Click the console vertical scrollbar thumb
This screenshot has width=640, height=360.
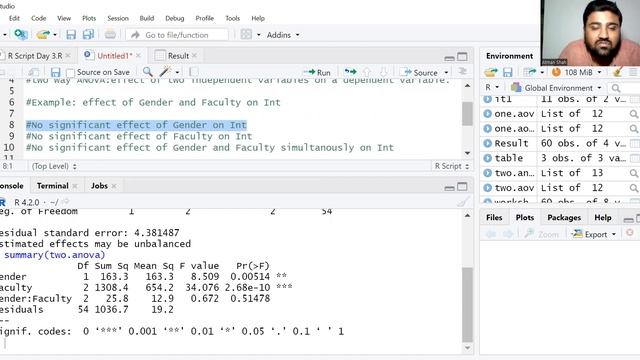(467, 304)
